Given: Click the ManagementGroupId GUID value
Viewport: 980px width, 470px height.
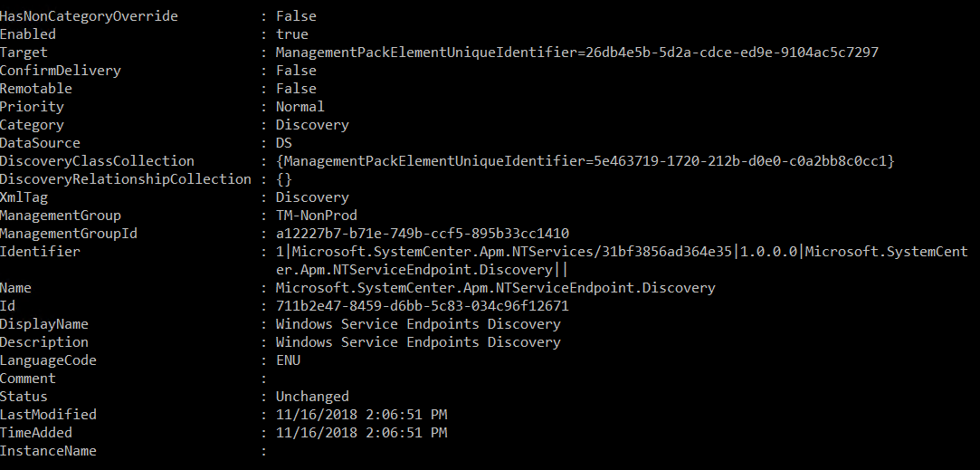Looking at the screenshot, I should click(422, 234).
